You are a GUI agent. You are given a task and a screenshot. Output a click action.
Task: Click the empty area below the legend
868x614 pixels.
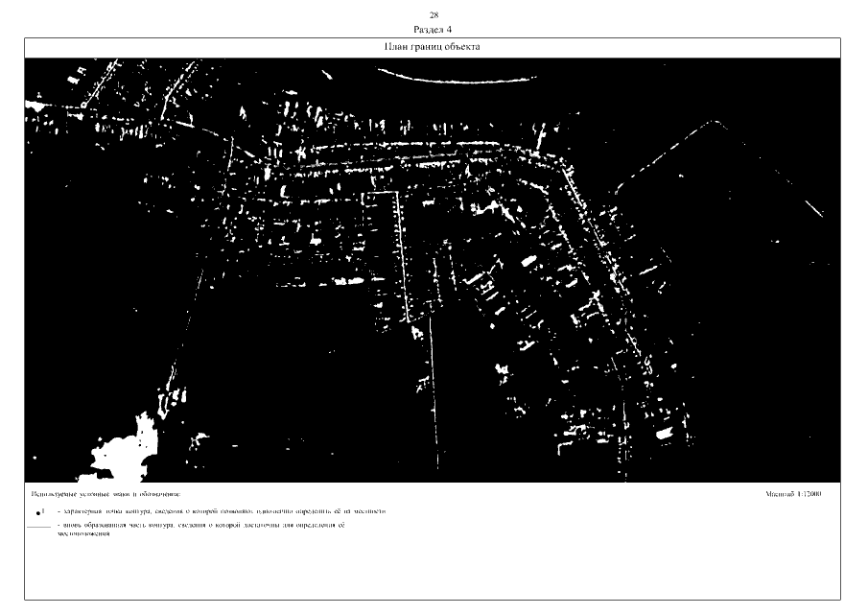pyautogui.click(x=433, y=571)
